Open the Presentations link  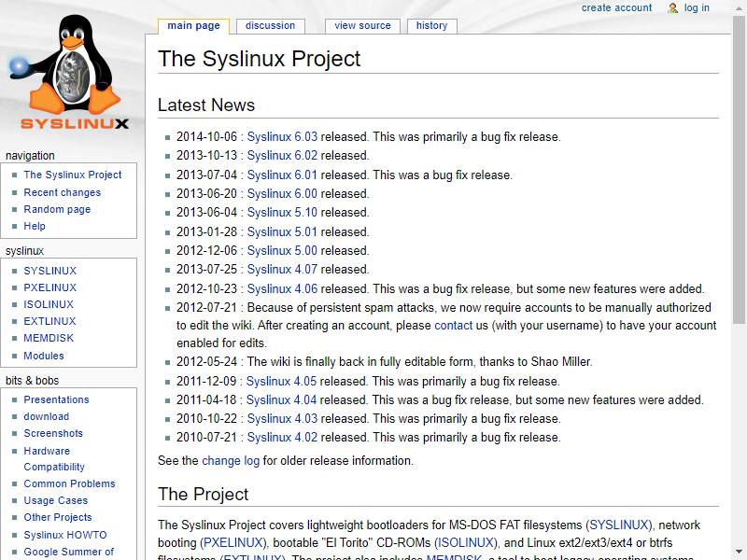[x=56, y=399]
